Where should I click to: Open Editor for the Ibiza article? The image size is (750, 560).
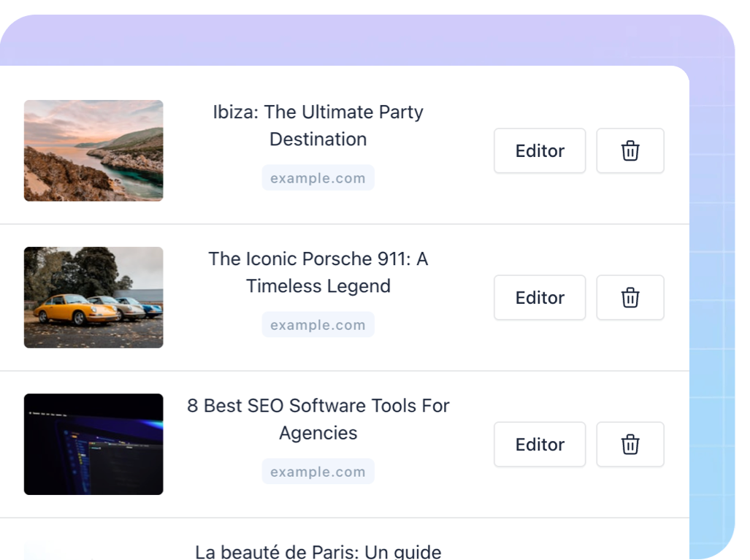(540, 151)
